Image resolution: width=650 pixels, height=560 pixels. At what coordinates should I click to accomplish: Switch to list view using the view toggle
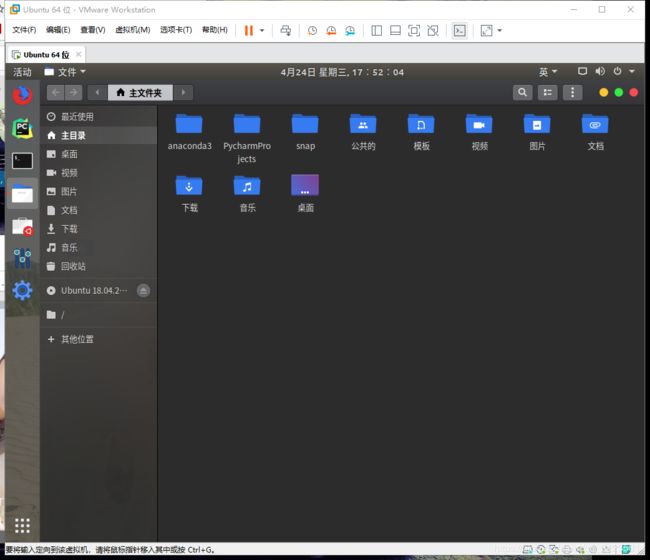[x=547, y=93]
